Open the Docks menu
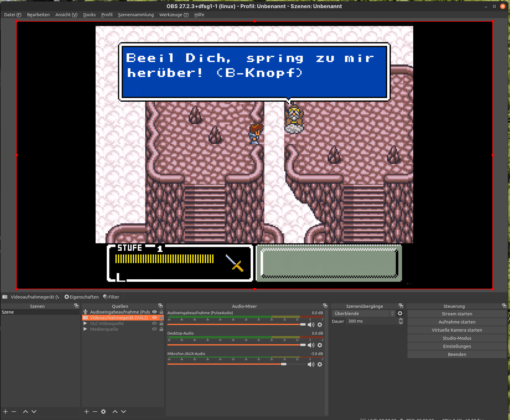 pos(89,15)
